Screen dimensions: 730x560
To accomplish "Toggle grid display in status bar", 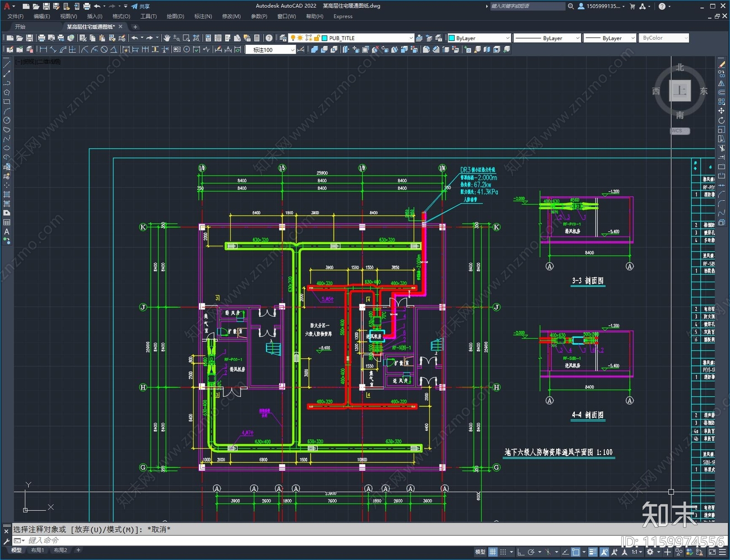I will 493,552.
